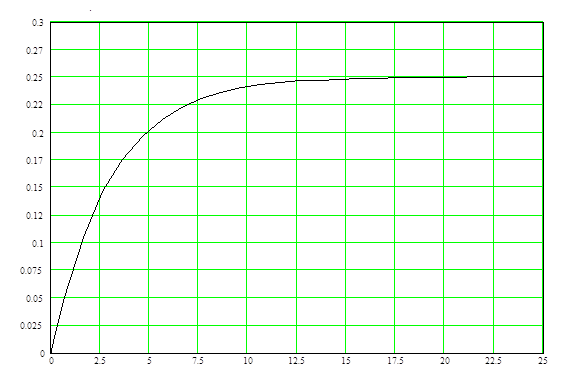The image size is (568, 373).
Task: Select the x-axis label 20
Action: [x=445, y=361]
